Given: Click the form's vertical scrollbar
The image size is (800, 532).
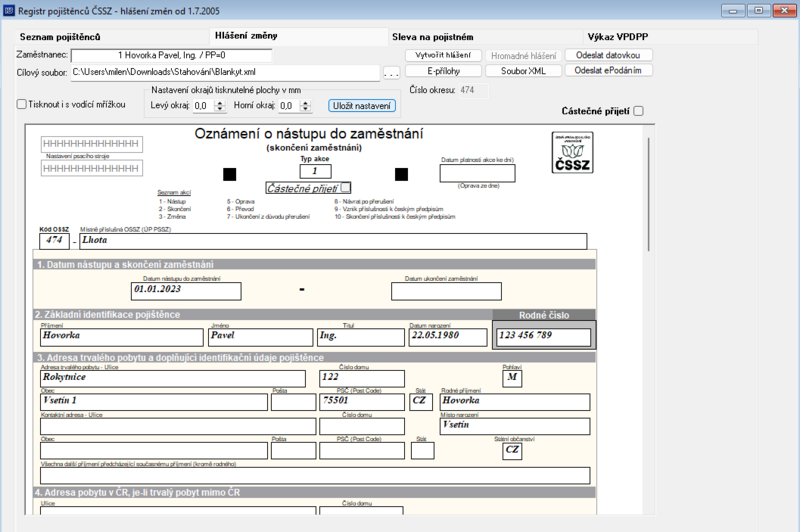Looking at the screenshot, I should tap(648, 194).
